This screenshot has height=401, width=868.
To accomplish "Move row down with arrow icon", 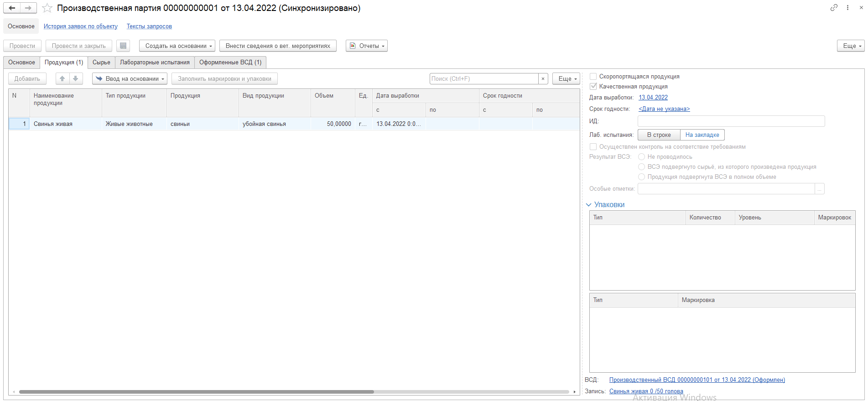I will [76, 78].
